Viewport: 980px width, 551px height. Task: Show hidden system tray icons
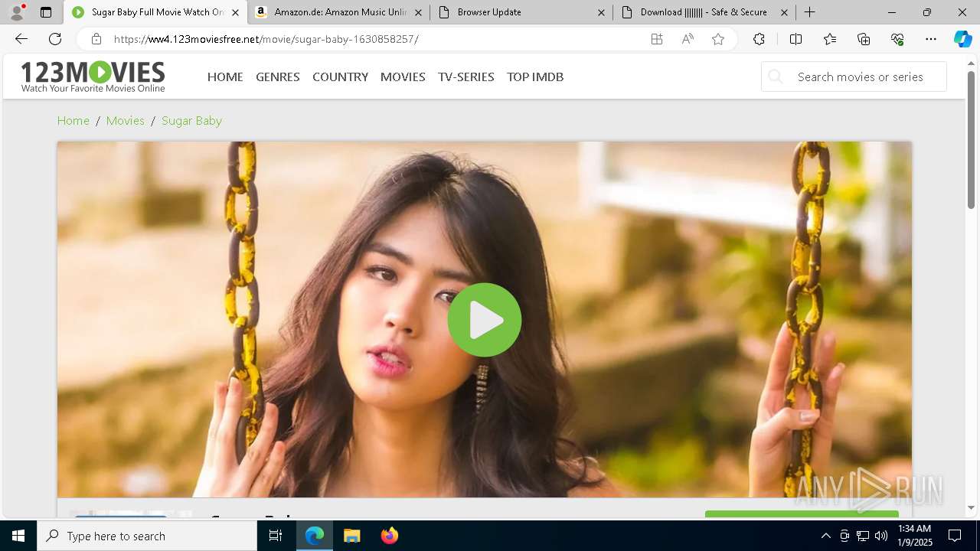pos(825,536)
